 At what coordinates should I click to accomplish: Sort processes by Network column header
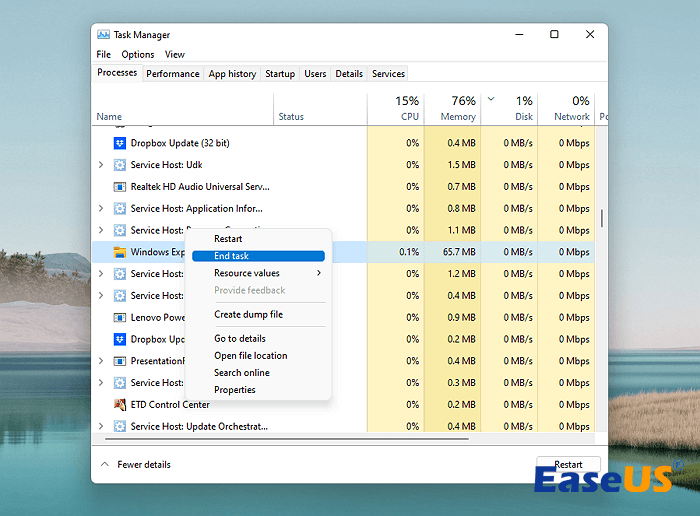pyautogui.click(x=566, y=109)
